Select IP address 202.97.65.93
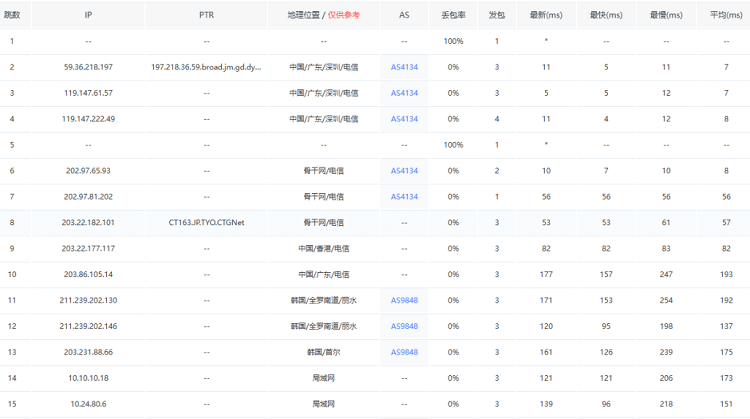This screenshot has width=750, height=419. (x=88, y=171)
